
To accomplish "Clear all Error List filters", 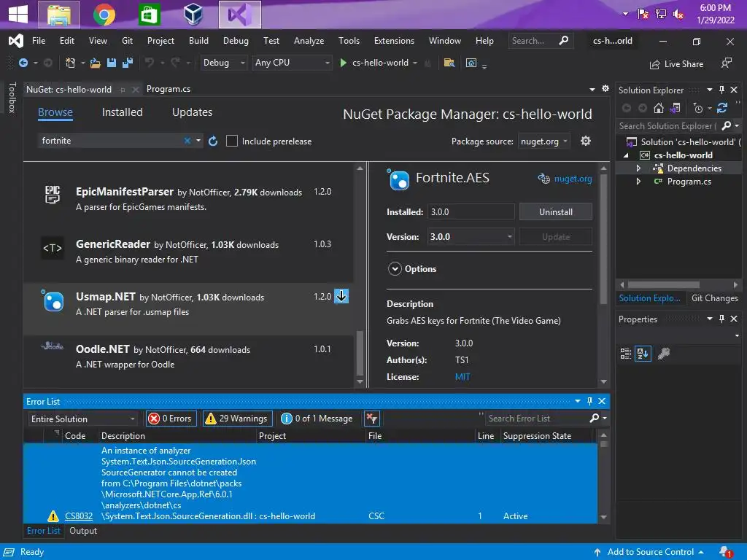I will point(371,419).
